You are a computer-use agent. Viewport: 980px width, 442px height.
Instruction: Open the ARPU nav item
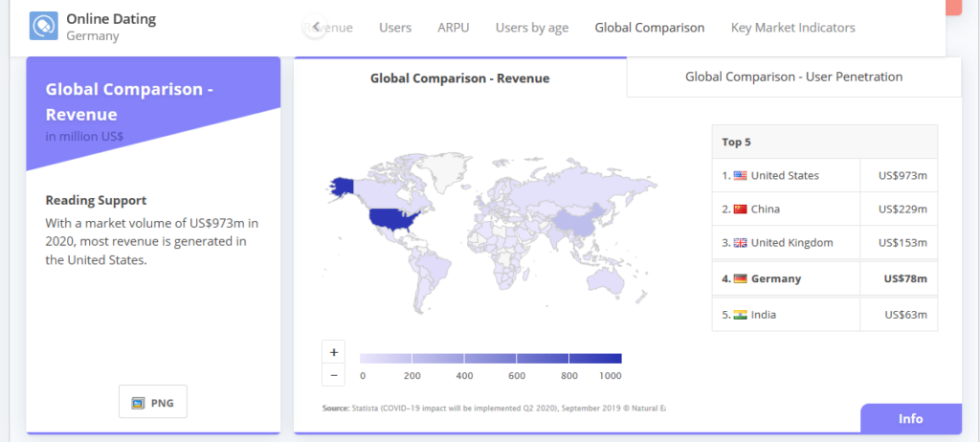click(x=453, y=28)
